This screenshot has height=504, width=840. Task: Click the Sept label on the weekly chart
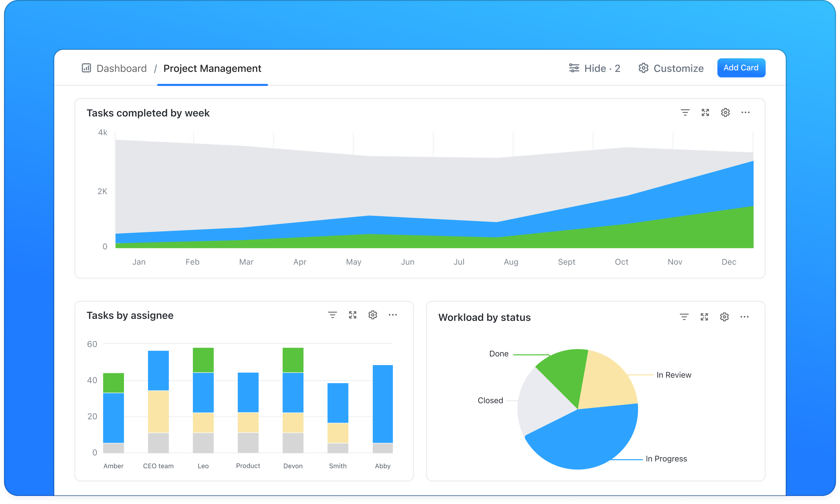[x=566, y=262]
